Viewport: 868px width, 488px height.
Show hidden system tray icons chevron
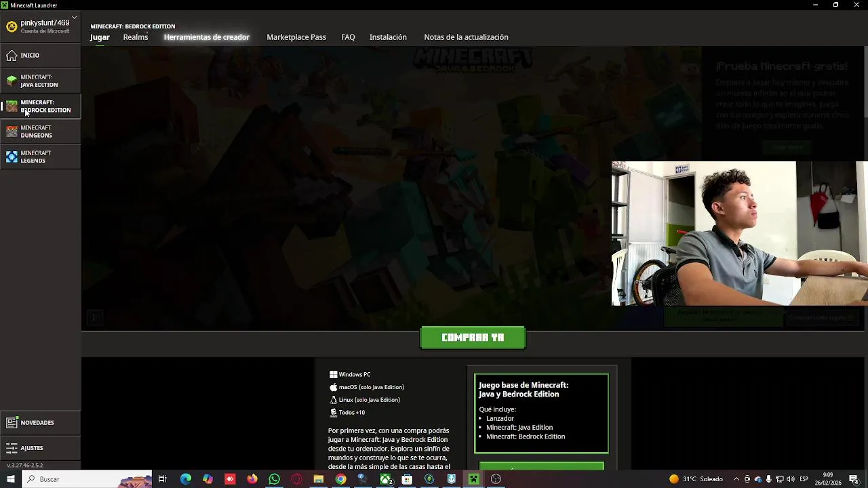736,479
